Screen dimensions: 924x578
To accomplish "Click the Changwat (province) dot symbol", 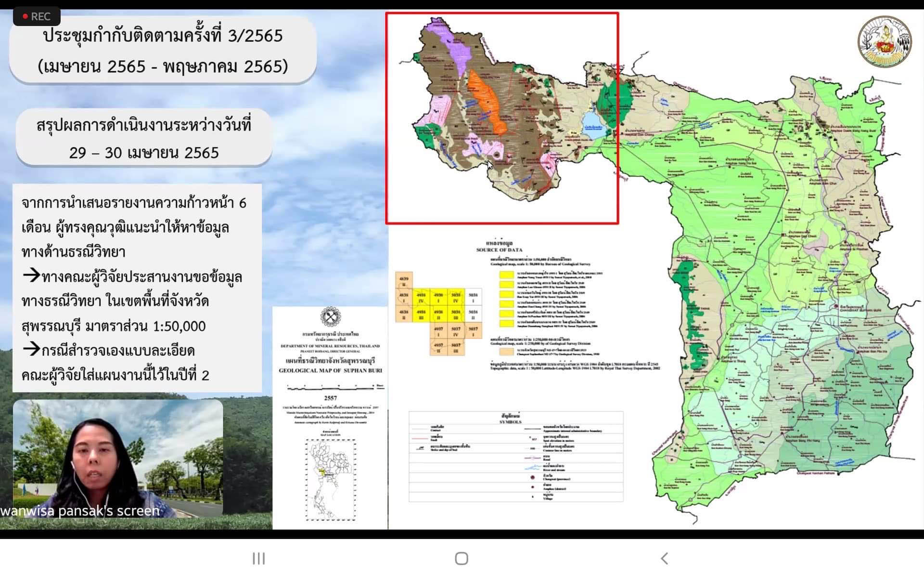I will 533,477.
